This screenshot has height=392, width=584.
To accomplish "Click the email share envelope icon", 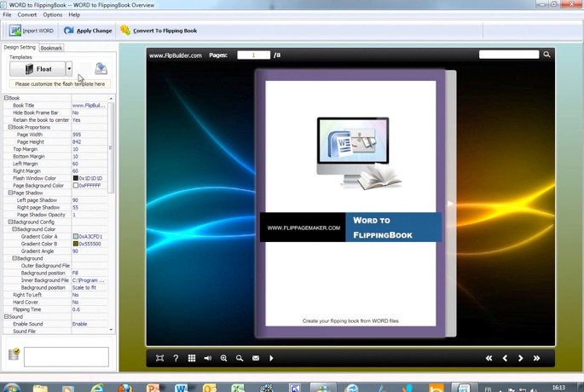I will pyautogui.click(x=256, y=358).
